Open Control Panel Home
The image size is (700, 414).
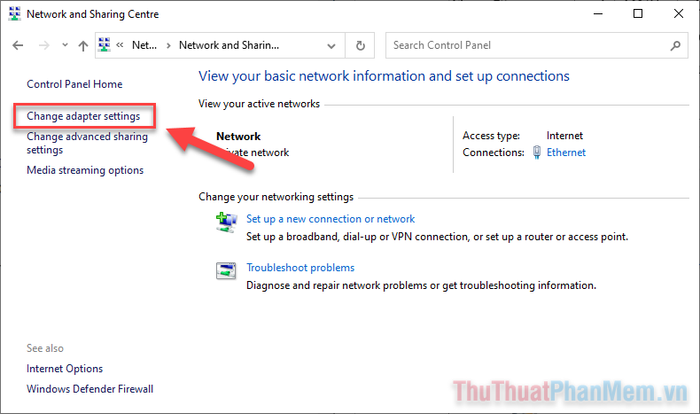pos(75,84)
